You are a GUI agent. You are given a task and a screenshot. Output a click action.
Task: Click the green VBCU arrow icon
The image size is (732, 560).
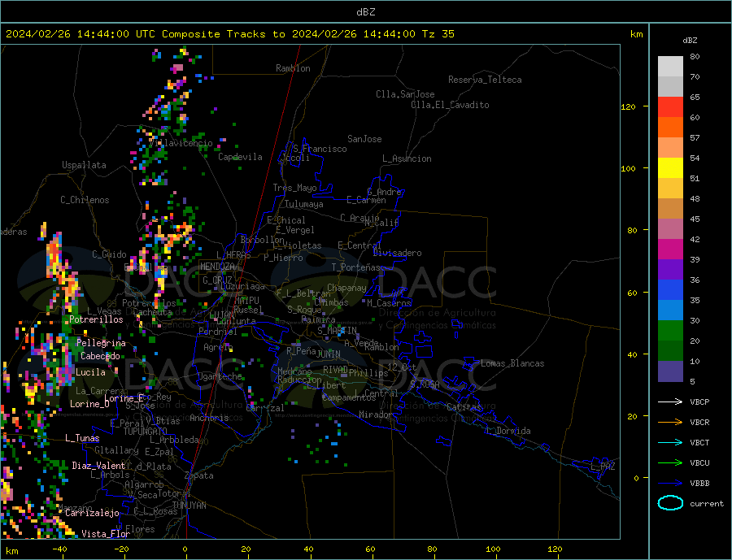(670, 463)
